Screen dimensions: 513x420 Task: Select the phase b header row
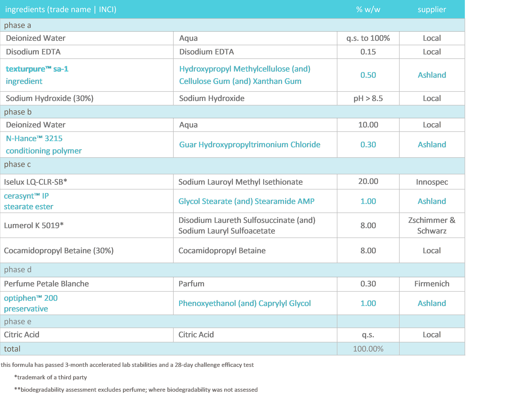click(18, 112)
